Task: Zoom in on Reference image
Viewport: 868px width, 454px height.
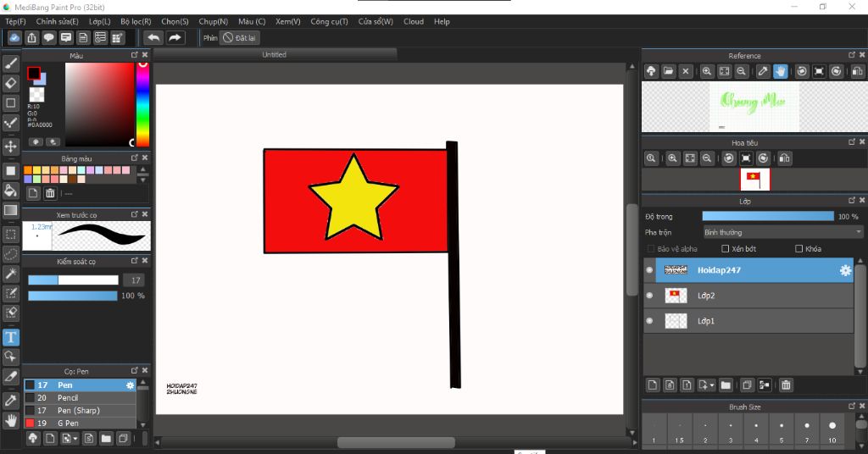Action: coord(707,71)
